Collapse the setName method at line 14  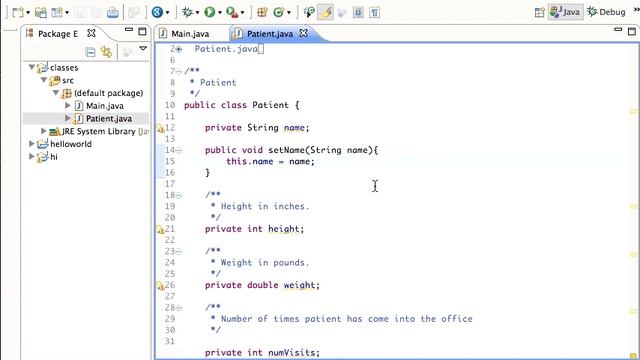pos(179,150)
